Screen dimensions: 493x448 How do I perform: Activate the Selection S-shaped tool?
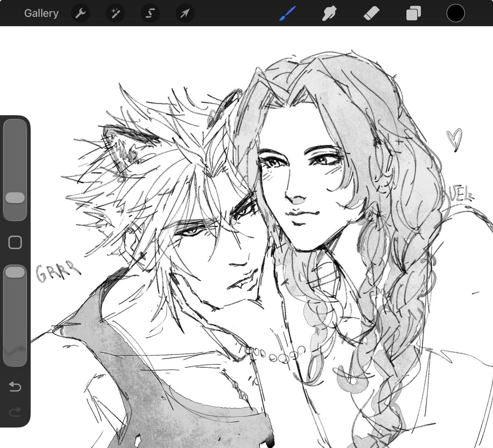click(150, 14)
